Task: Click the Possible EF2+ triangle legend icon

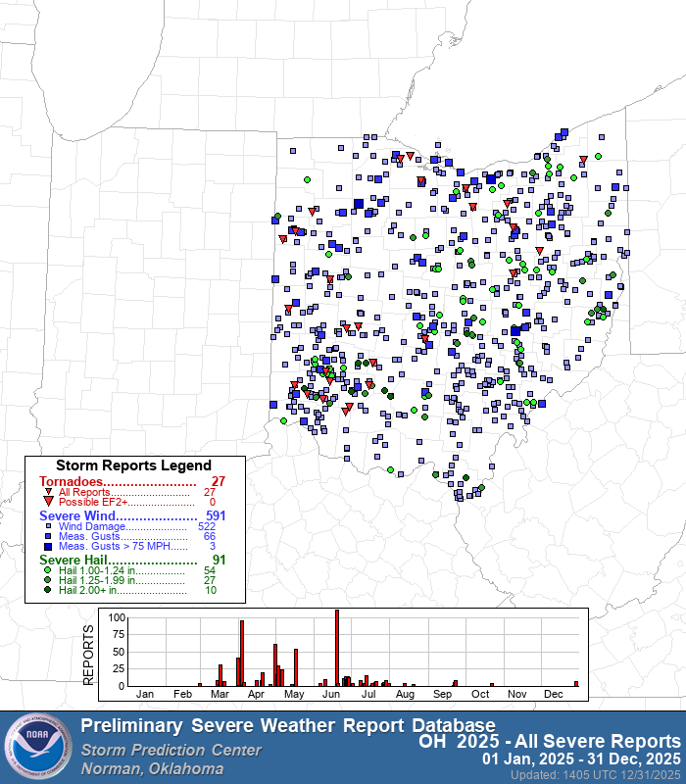Action: (48, 502)
